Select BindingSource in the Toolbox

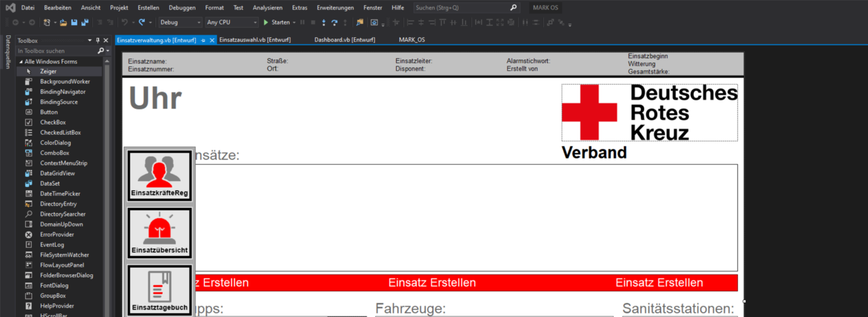(x=60, y=102)
